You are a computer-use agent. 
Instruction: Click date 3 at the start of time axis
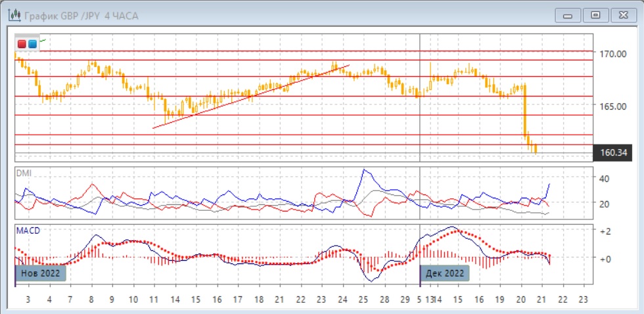tap(28, 299)
